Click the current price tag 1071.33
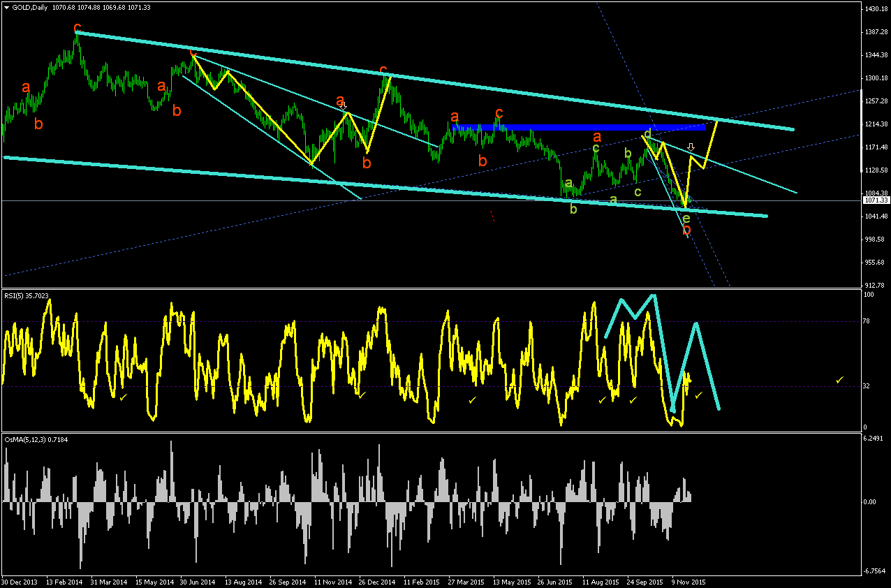The image size is (891, 588). tap(876, 200)
